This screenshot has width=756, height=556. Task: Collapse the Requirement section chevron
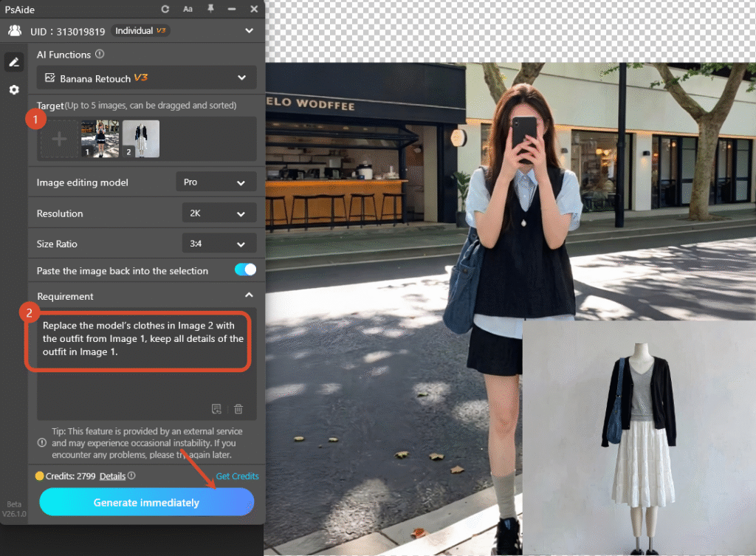(x=250, y=294)
